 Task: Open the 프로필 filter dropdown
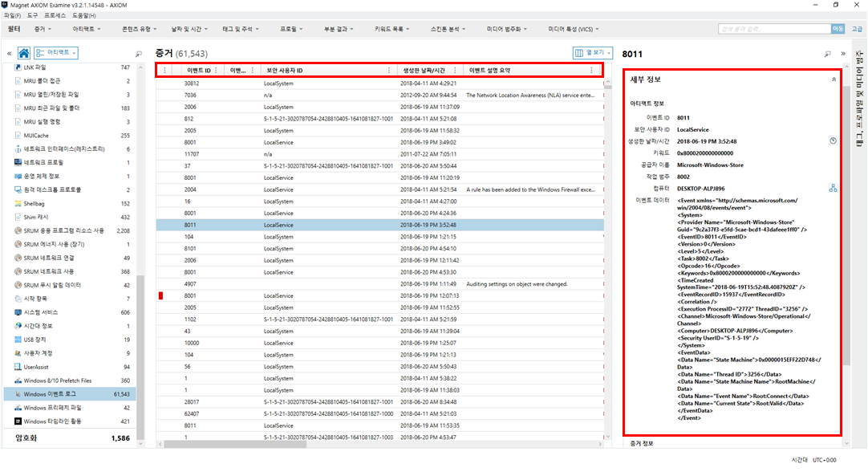click(x=291, y=29)
